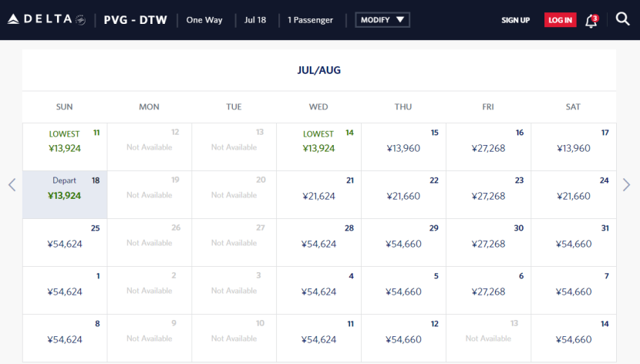Go to previous weeks with left arrow
This screenshot has height=364, width=640.
click(x=12, y=185)
